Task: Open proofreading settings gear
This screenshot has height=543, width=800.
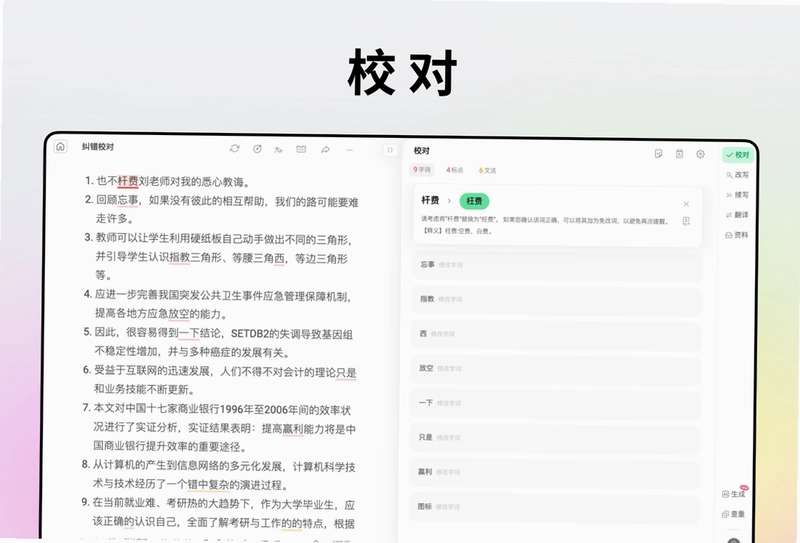Action: tap(701, 154)
